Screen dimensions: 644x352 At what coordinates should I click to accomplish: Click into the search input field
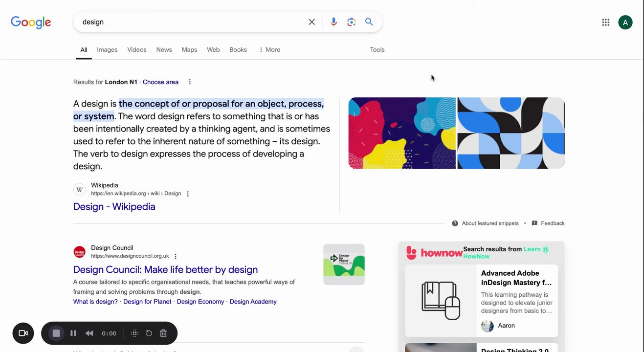click(x=191, y=22)
